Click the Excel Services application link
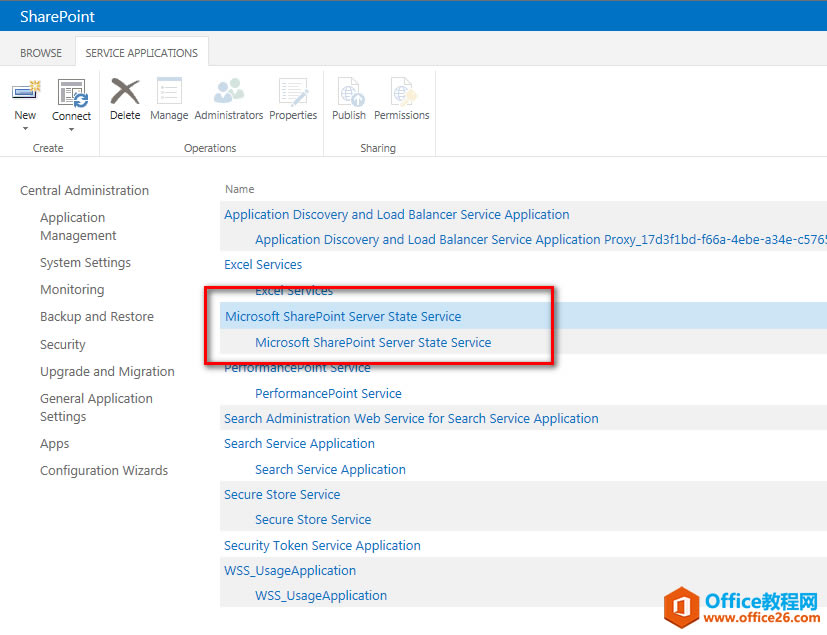Image resolution: width=827 pixels, height=635 pixels. 262,264
